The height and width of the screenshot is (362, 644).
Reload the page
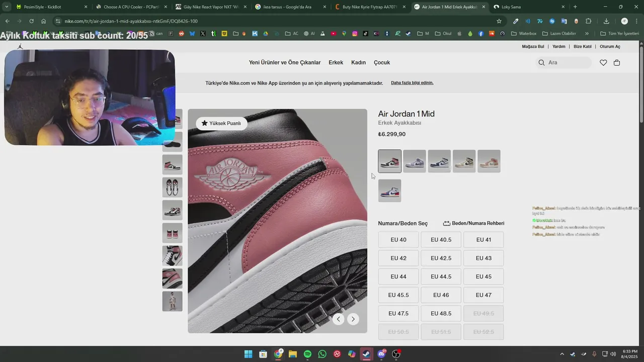[x=31, y=21]
